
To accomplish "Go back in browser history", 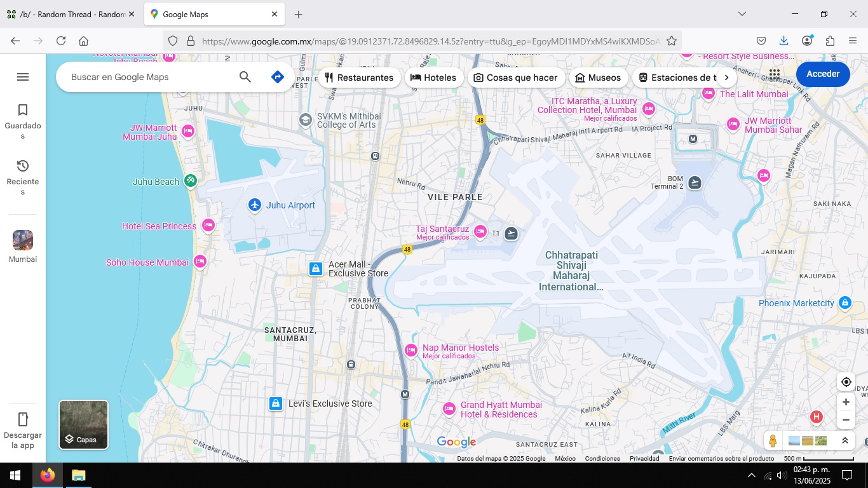I will 15,41.
